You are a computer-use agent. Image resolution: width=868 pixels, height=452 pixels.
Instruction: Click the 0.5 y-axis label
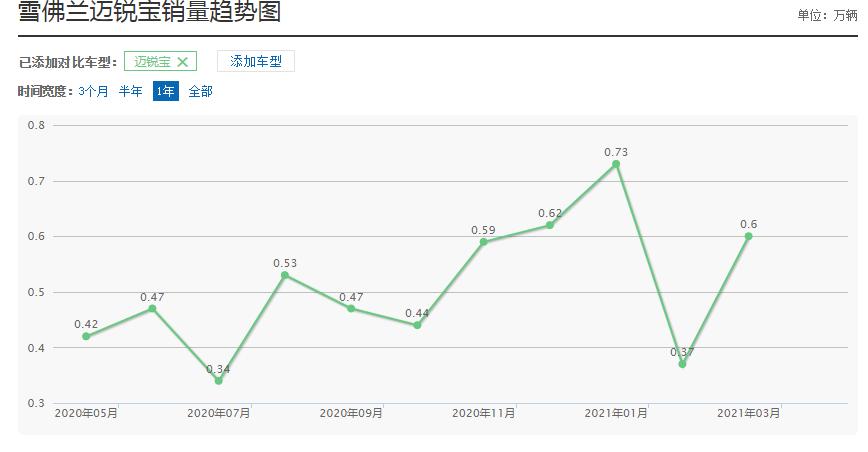click(36, 292)
